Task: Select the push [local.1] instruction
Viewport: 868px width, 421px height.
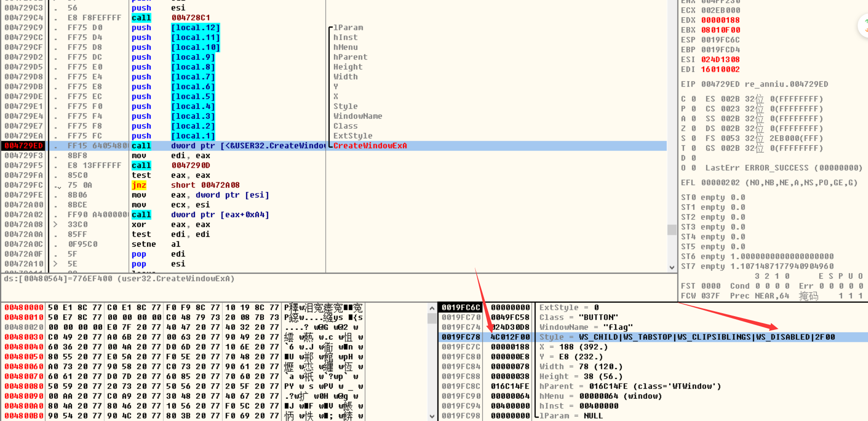Action: click(x=173, y=136)
